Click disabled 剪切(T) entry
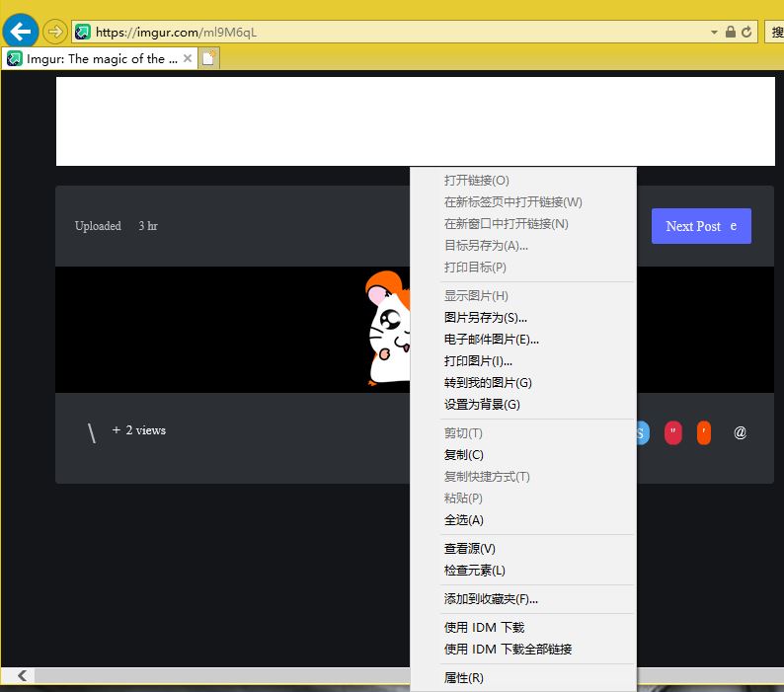Viewport: 784px width, 692px height. pyautogui.click(x=523, y=433)
